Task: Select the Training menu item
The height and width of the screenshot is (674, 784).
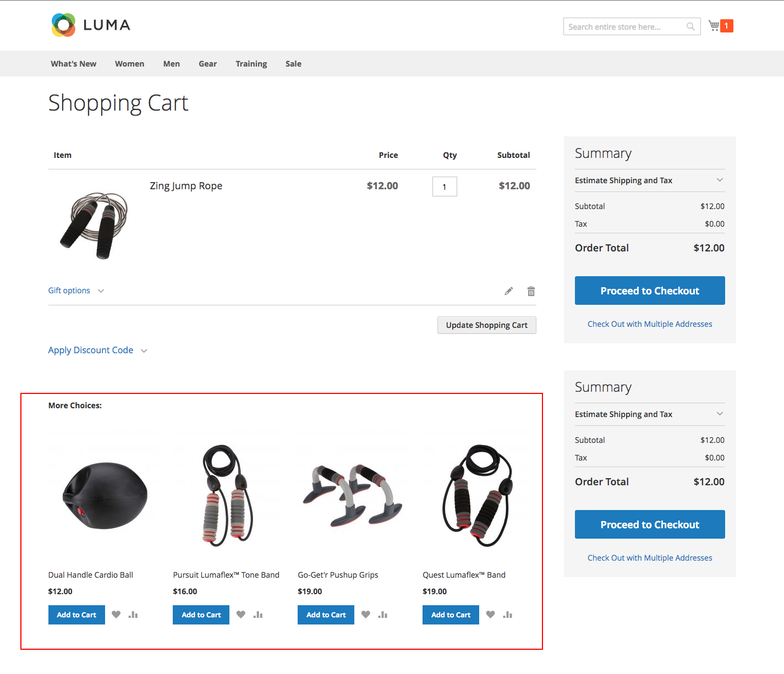Action: click(251, 63)
